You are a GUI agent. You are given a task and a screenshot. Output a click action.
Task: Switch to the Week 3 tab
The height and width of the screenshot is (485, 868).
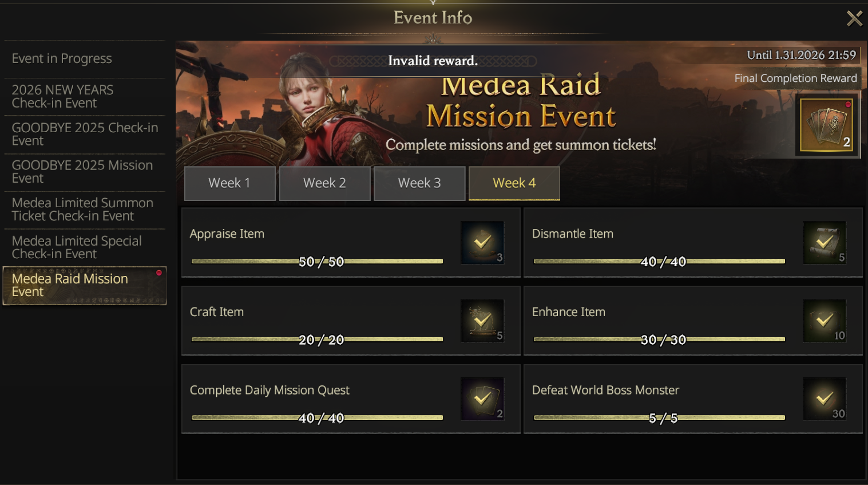pyautogui.click(x=419, y=183)
